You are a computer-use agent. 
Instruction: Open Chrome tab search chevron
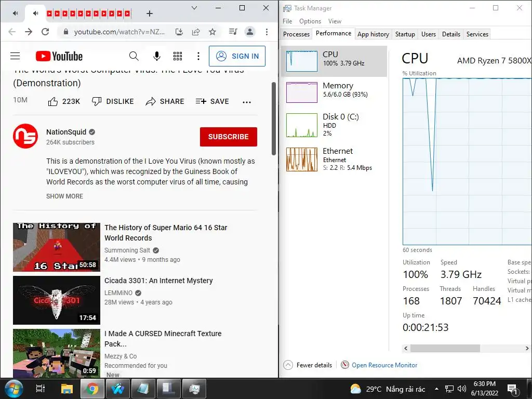coord(194,8)
